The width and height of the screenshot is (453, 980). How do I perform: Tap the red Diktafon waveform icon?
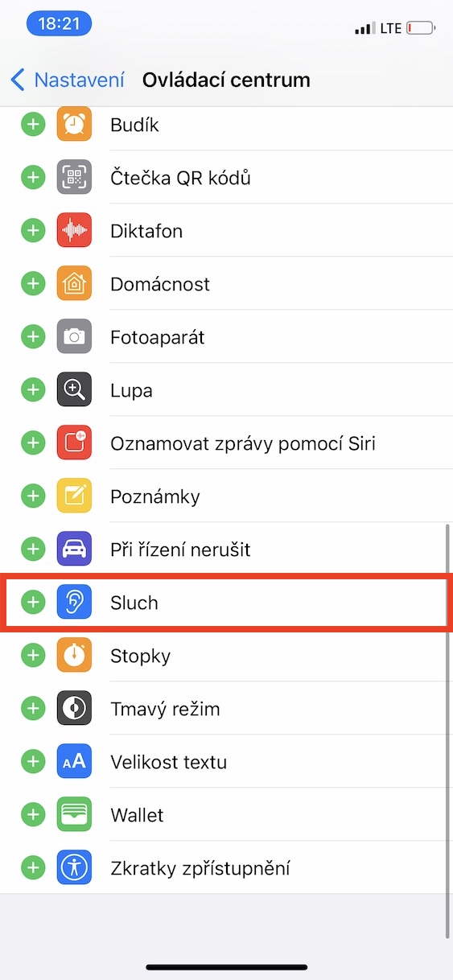click(74, 231)
